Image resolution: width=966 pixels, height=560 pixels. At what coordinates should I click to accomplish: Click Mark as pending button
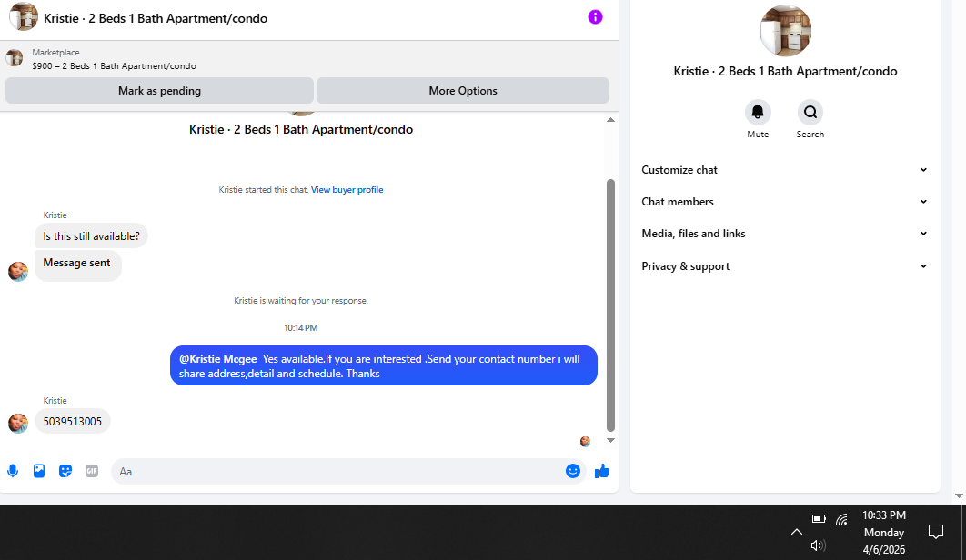click(x=159, y=91)
